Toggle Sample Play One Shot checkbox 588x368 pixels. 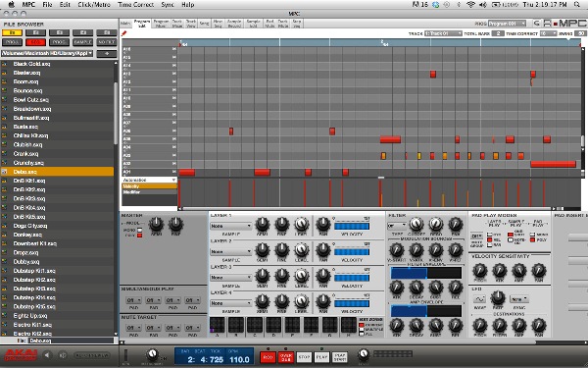point(511,235)
